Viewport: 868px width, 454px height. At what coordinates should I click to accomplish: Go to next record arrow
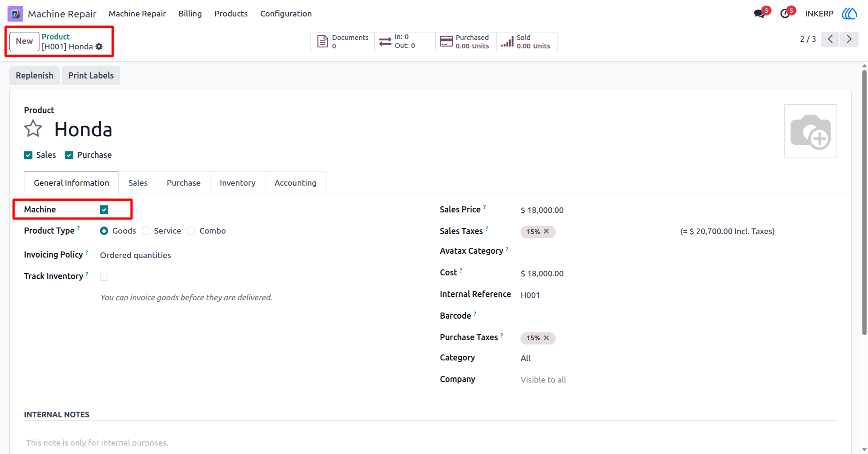click(849, 39)
